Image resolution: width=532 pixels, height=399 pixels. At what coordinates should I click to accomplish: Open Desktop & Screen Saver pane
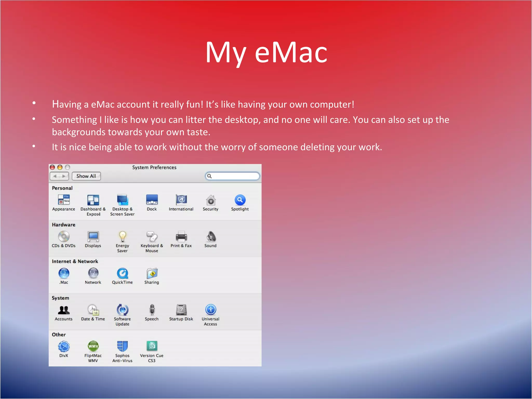[122, 200]
